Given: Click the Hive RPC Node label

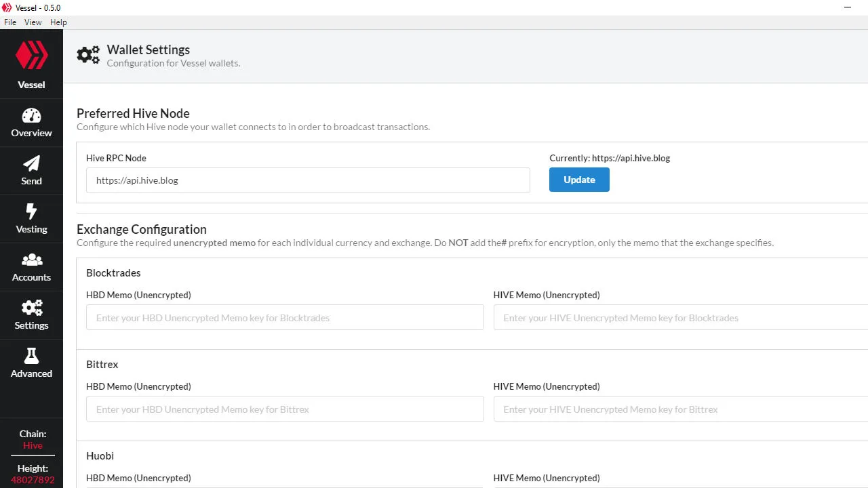Looking at the screenshot, I should click(x=116, y=158).
